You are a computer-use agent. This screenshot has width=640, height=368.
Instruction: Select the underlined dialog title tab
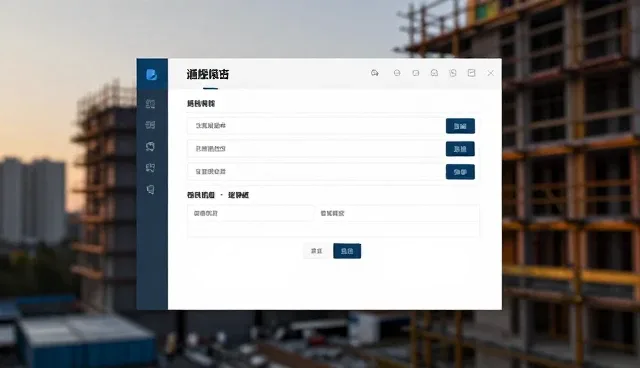(208, 74)
